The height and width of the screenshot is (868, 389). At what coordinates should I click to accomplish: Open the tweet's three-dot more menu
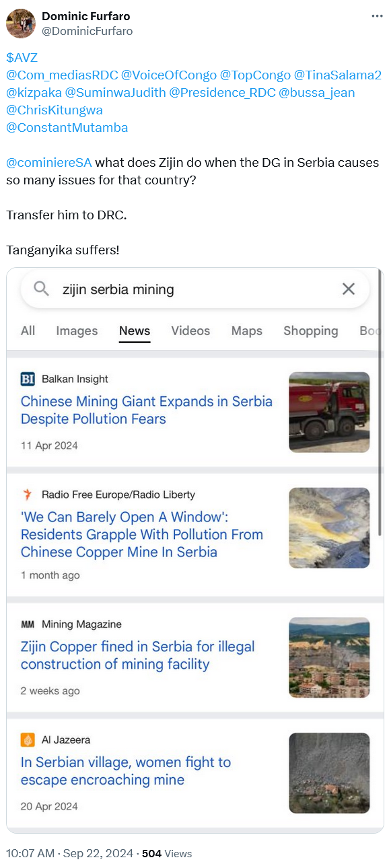(x=377, y=15)
